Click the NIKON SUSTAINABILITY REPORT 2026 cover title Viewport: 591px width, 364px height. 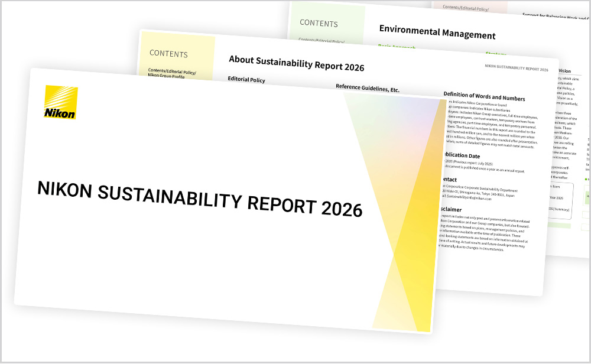(200, 199)
